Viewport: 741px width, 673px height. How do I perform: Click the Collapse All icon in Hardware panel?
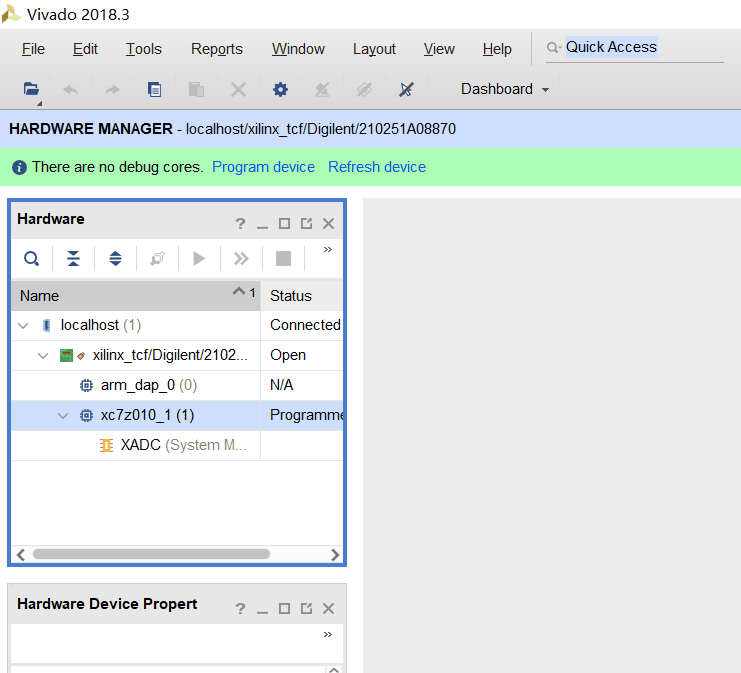point(73,259)
